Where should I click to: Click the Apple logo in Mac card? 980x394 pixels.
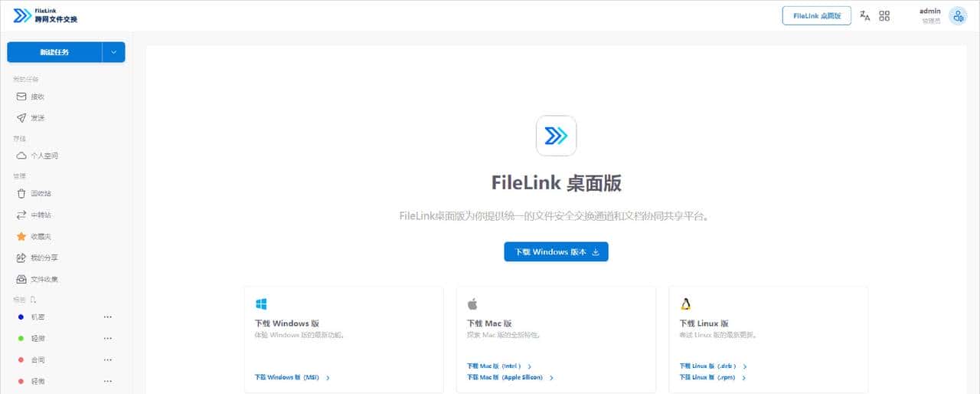pyautogui.click(x=472, y=304)
